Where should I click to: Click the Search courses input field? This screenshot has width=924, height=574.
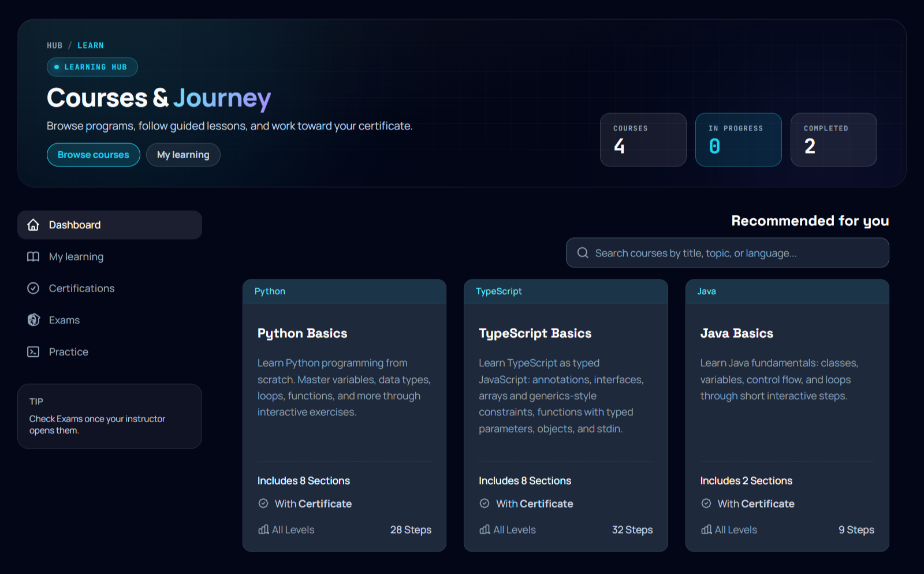pos(728,253)
